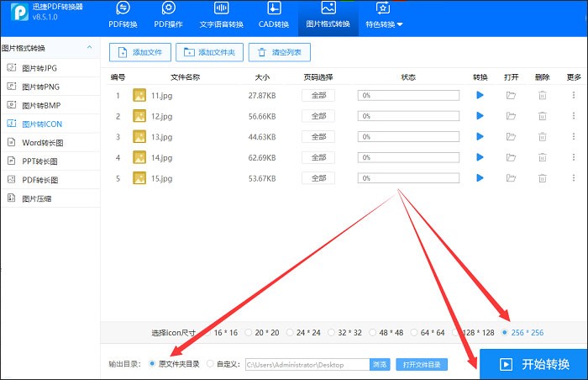
Task: Choose 图片转PNG in the sidebar
Action: [50, 87]
